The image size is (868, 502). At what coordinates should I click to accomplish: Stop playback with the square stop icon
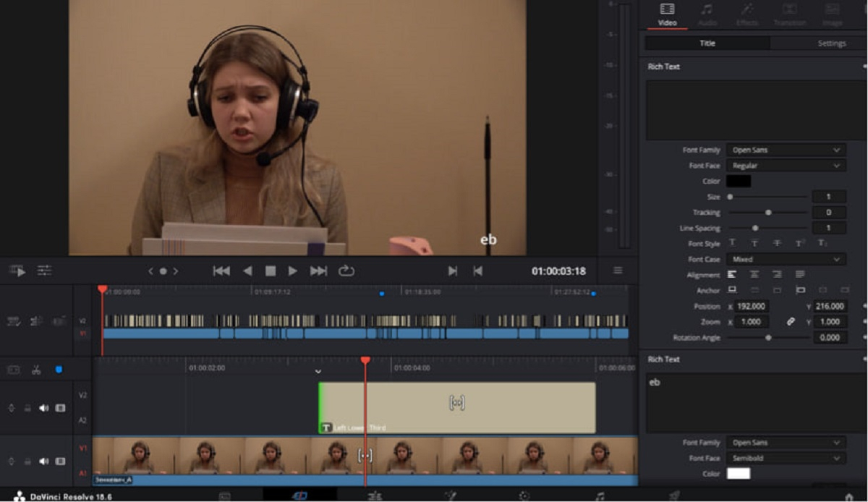click(x=270, y=271)
